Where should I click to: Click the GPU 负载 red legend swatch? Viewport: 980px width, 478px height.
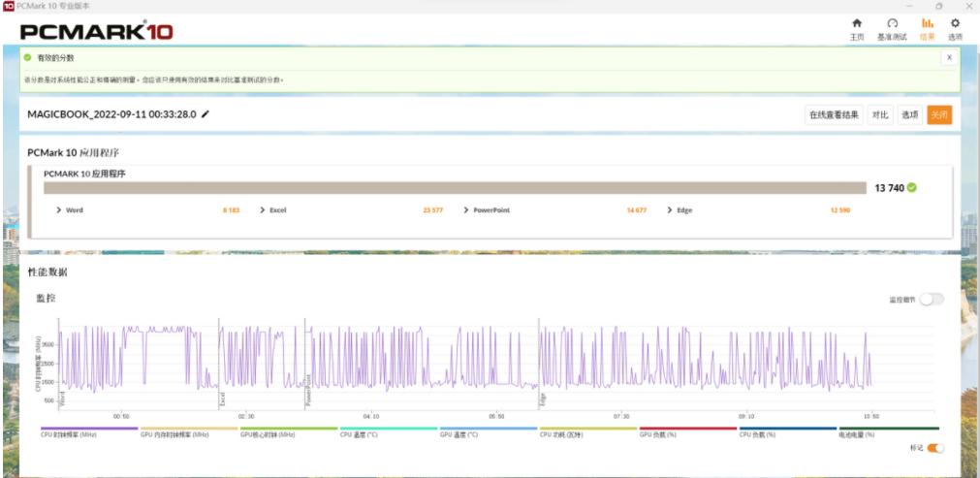(687, 429)
